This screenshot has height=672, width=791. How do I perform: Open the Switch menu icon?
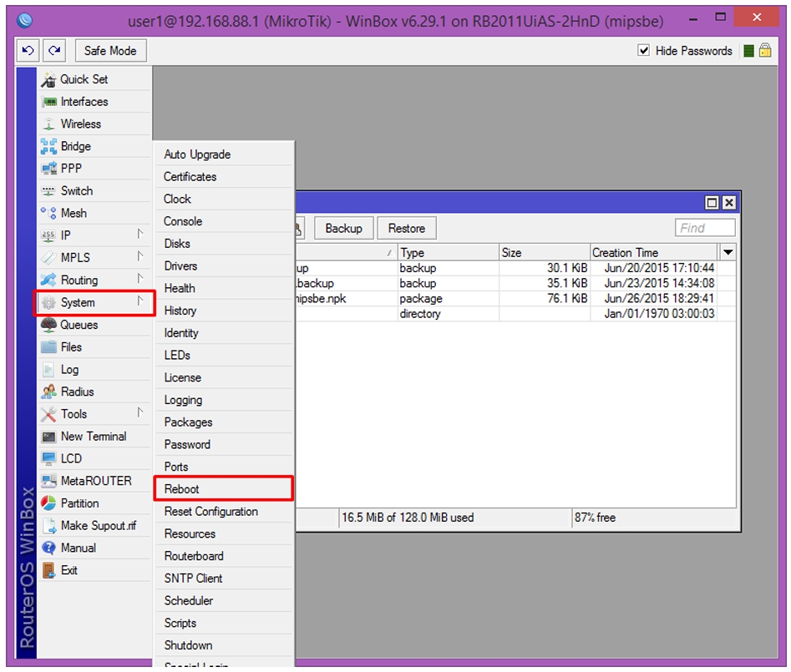pyautogui.click(x=49, y=191)
